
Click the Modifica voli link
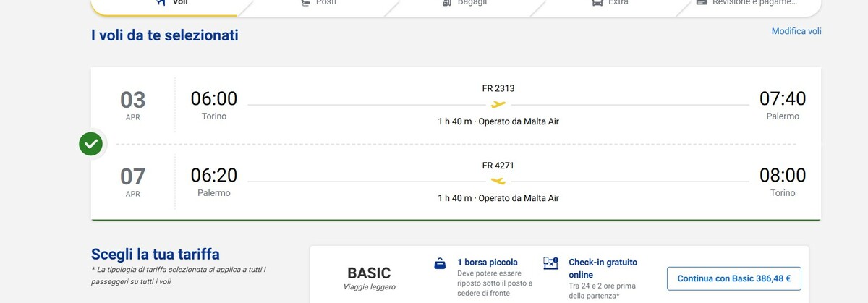(x=796, y=31)
